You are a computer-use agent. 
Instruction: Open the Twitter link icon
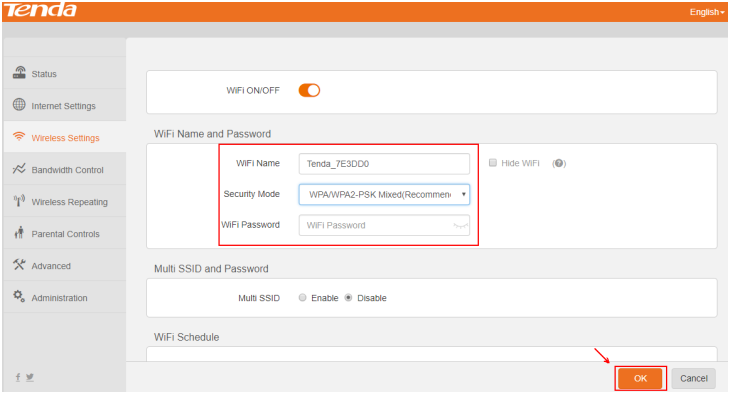[x=30, y=377]
